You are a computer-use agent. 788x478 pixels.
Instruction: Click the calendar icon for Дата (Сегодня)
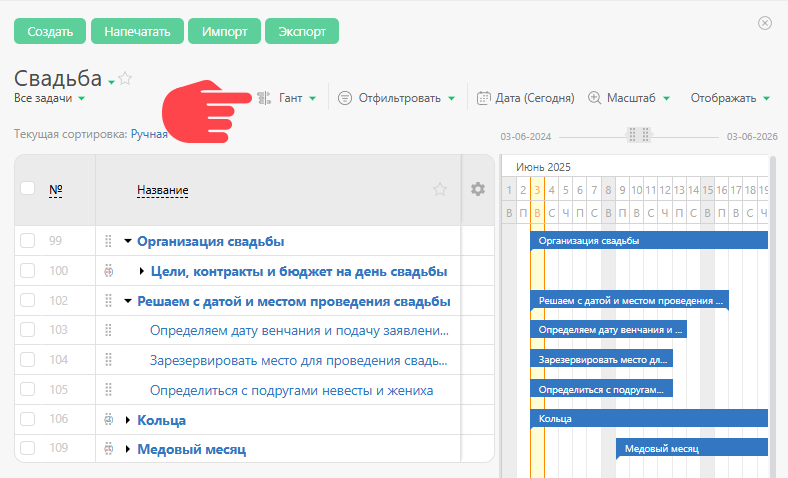pyautogui.click(x=483, y=98)
